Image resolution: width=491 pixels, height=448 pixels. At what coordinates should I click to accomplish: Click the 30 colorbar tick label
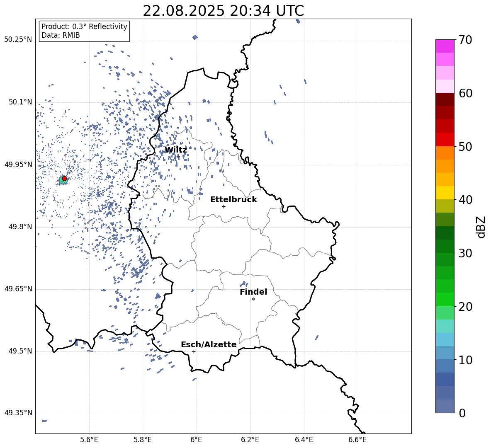(x=465, y=253)
